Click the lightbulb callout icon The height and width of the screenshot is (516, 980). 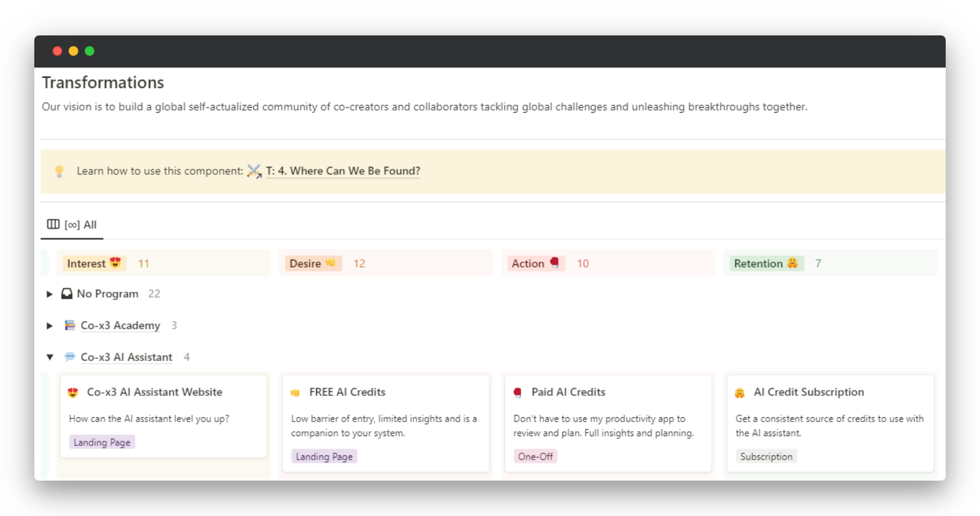pos(60,171)
